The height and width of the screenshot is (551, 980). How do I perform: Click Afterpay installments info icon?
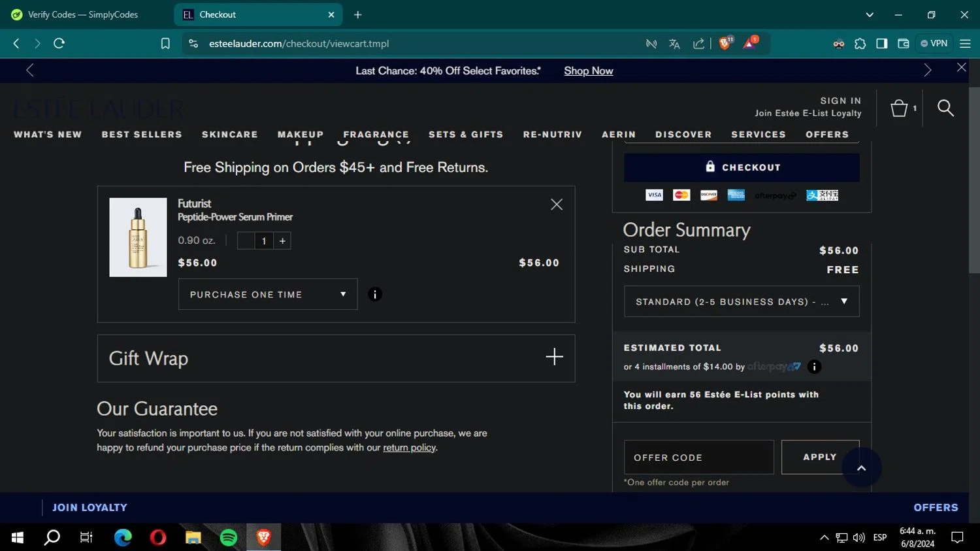[814, 367]
